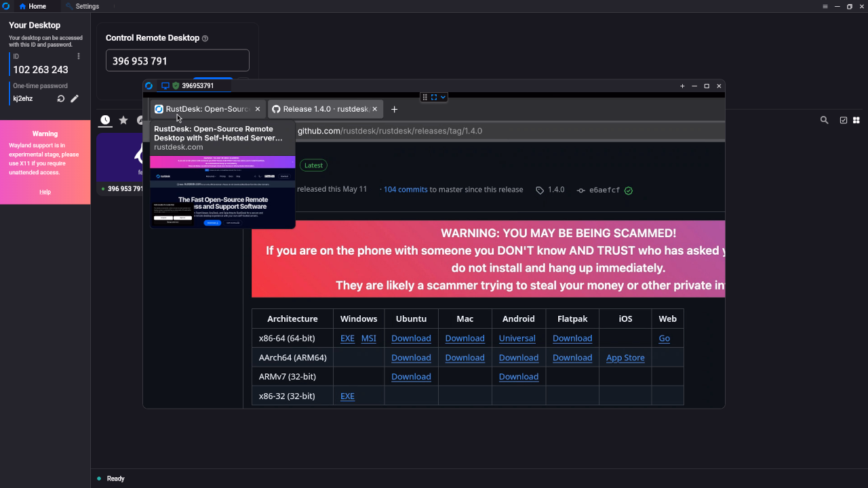The width and height of the screenshot is (868, 488).
Task: Add a new connection with the plus button
Action: point(682,86)
